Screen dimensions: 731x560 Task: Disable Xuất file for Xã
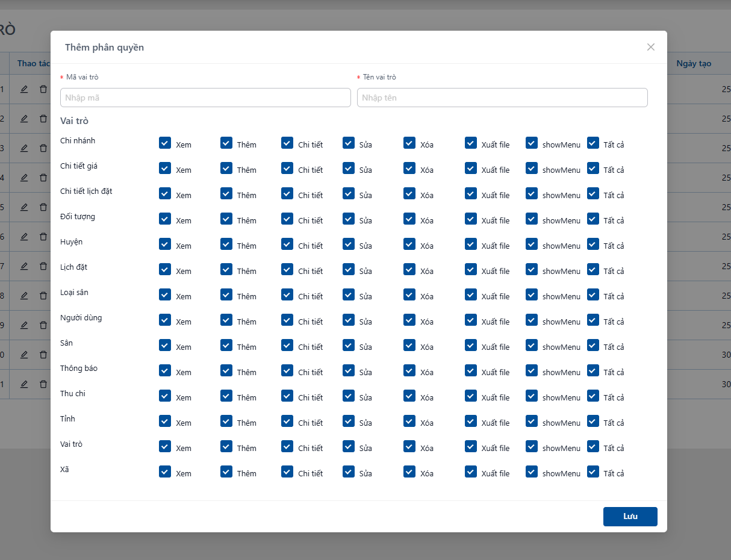click(x=471, y=471)
